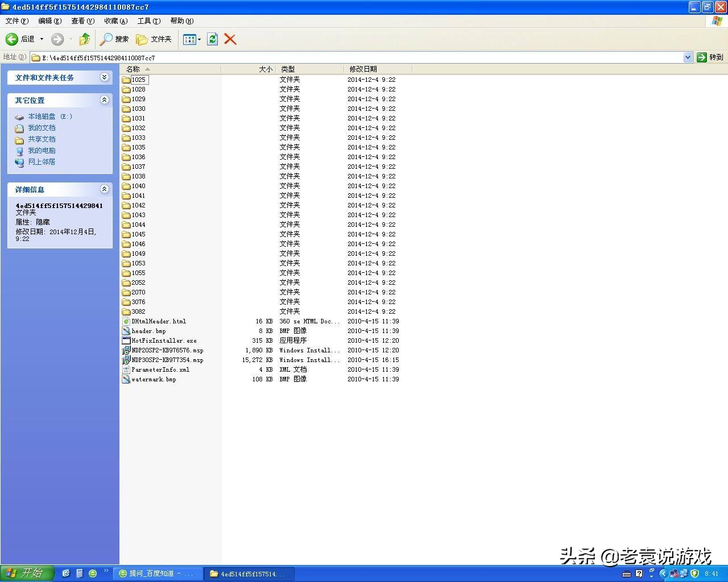
Task: Select folder name 1036
Action: [x=139, y=157]
